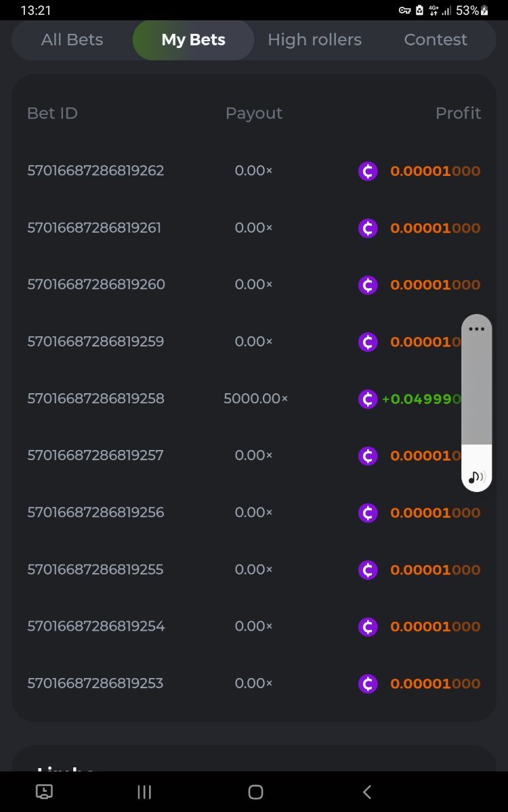
Task: Switch to the All Bets tab
Action: (x=72, y=40)
